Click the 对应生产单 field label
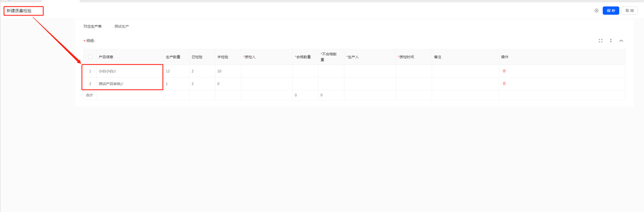Viewport: 644px width, 212px height. pos(93,26)
